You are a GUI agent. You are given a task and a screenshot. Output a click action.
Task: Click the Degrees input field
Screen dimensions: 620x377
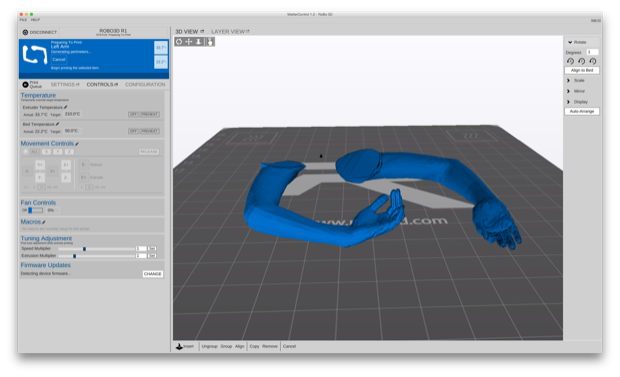(592, 52)
